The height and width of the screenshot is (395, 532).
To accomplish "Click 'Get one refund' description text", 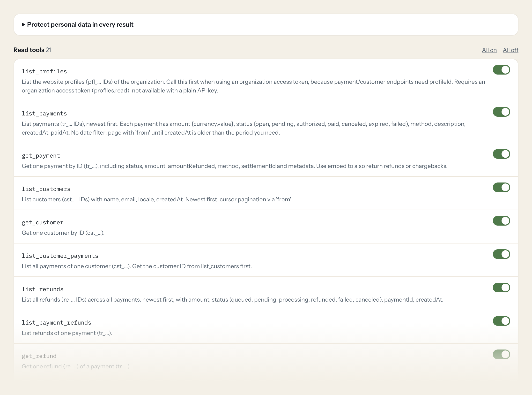I will (76, 366).
